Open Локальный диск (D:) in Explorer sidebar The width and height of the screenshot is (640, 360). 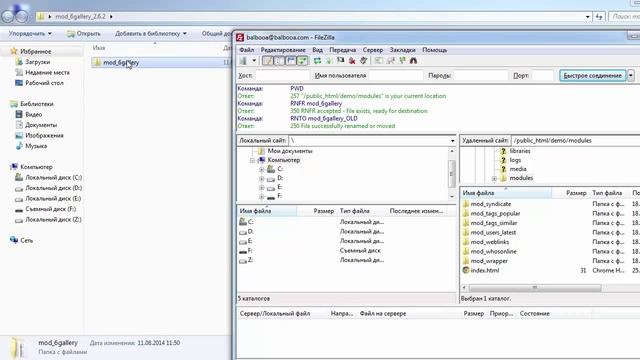coord(53,188)
